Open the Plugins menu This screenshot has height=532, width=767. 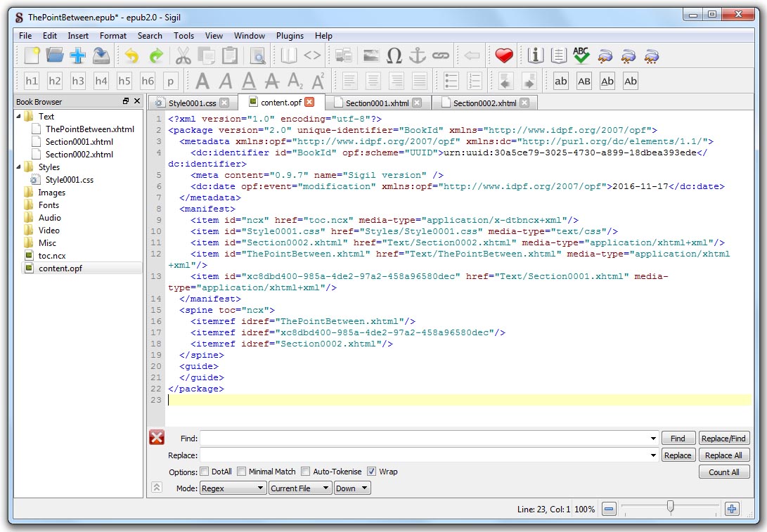[x=290, y=36]
